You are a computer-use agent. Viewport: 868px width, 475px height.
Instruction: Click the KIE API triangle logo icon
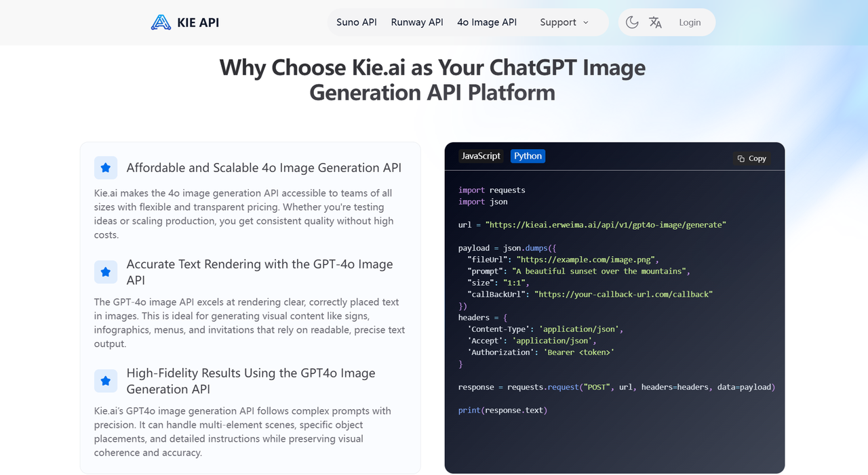[161, 22]
